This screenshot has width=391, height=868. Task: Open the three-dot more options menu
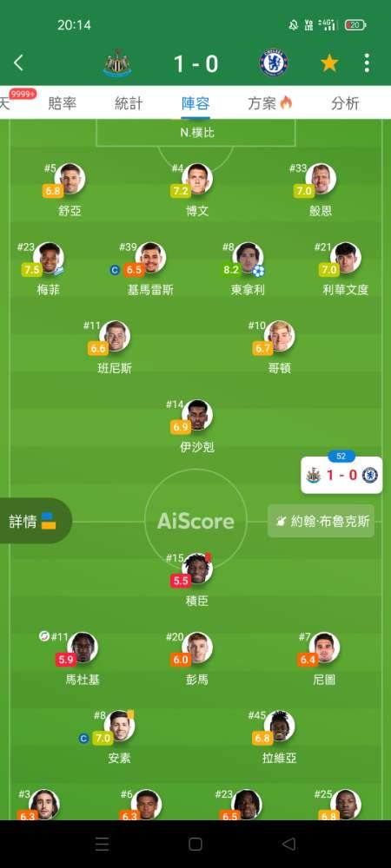click(x=367, y=63)
